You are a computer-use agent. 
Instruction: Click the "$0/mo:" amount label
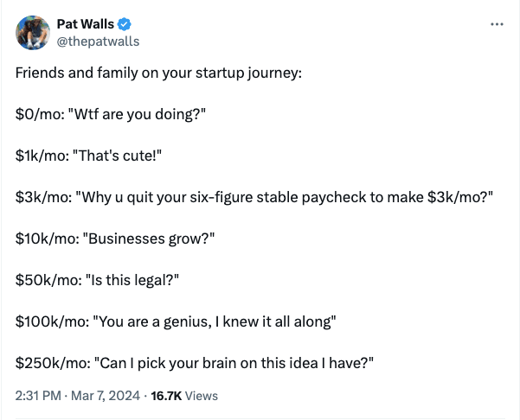[x=37, y=113]
